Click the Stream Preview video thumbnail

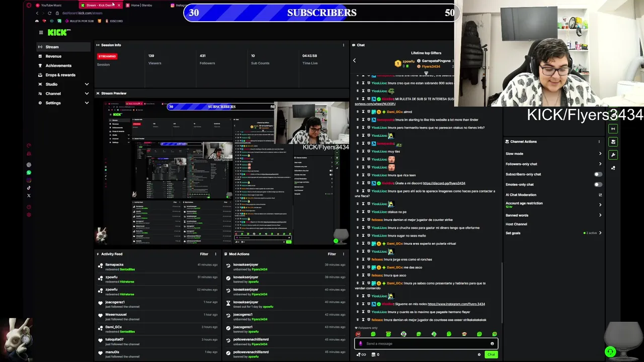tap(222, 172)
